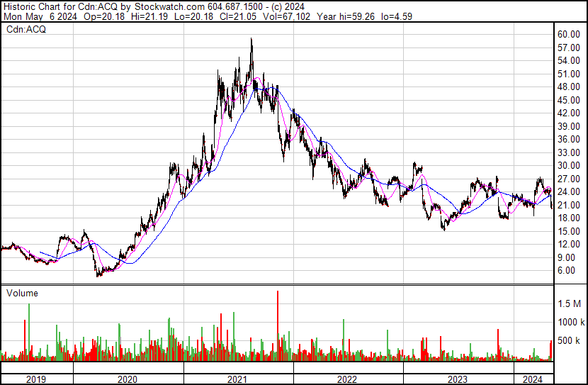Click the 2021 year label on the time axis
This screenshot has height=385, width=588.
coord(238,379)
